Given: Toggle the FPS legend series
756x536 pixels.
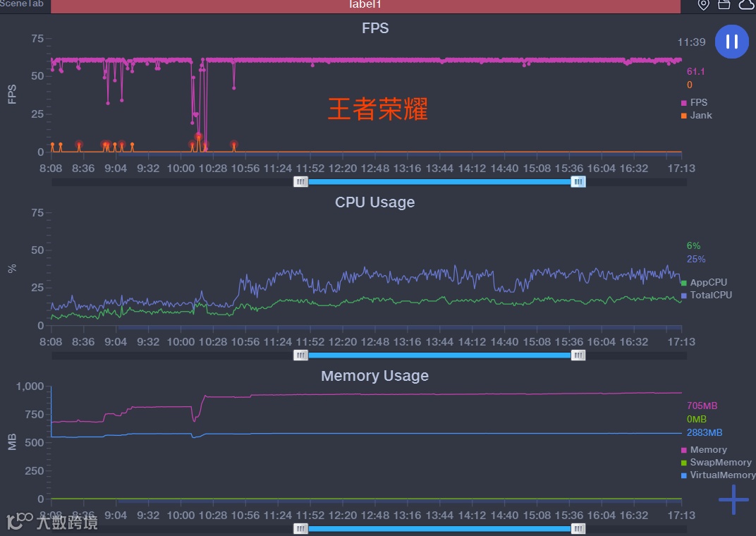Looking at the screenshot, I should [694, 102].
